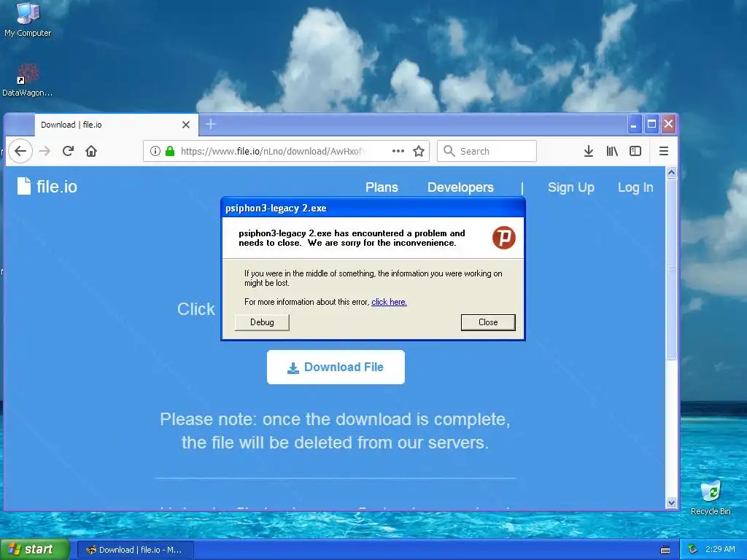This screenshot has height=560, width=747.
Task: Open the 'click here' error info link
Action: point(389,302)
